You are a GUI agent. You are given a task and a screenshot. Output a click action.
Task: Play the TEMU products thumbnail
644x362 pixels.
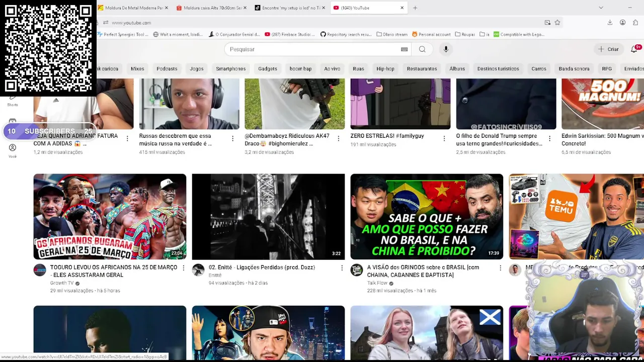click(577, 217)
